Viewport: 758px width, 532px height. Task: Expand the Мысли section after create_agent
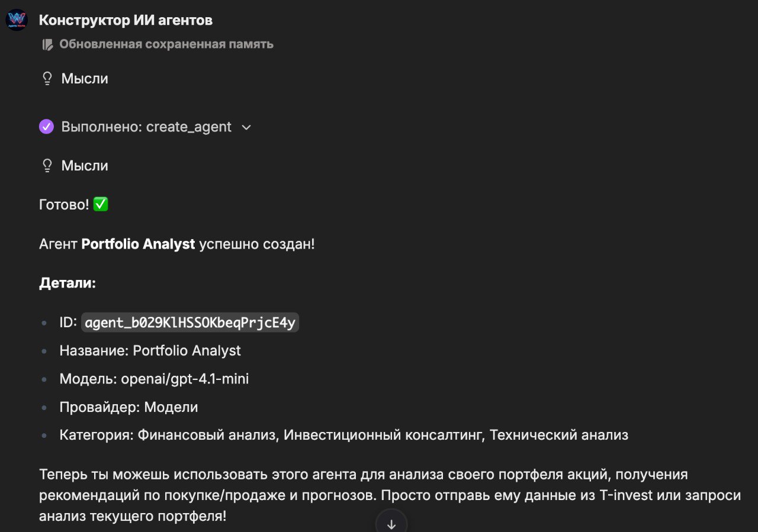point(85,166)
